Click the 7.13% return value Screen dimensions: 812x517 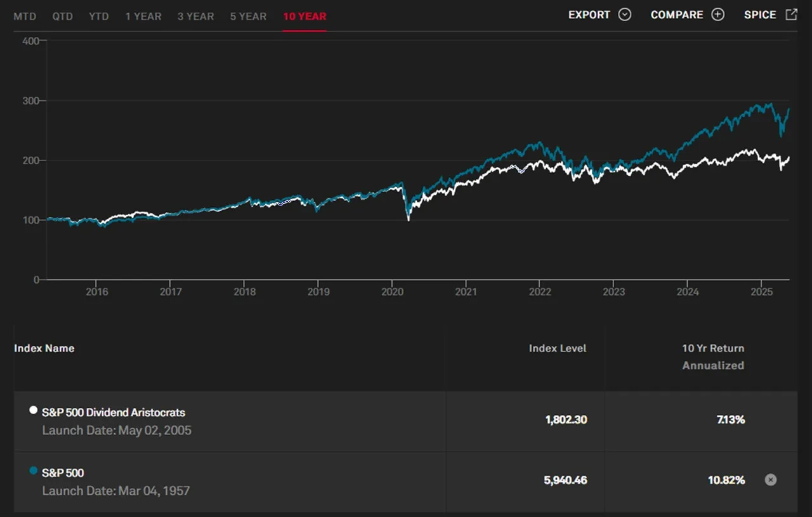click(731, 420)
